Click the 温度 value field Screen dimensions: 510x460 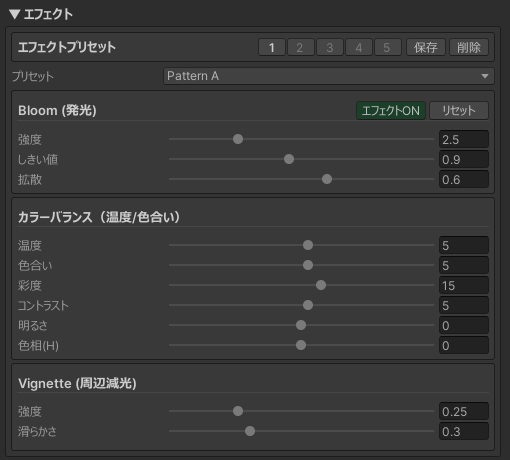tap(464, 245)
